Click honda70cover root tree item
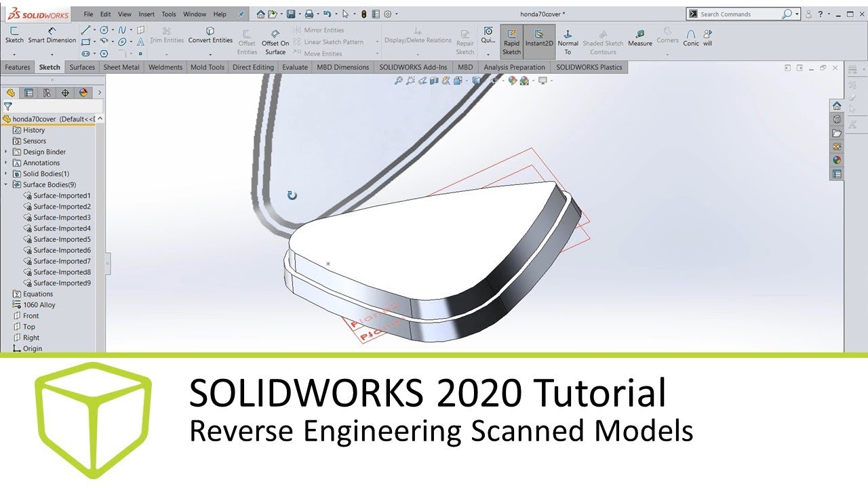 (x=49, y=119)
